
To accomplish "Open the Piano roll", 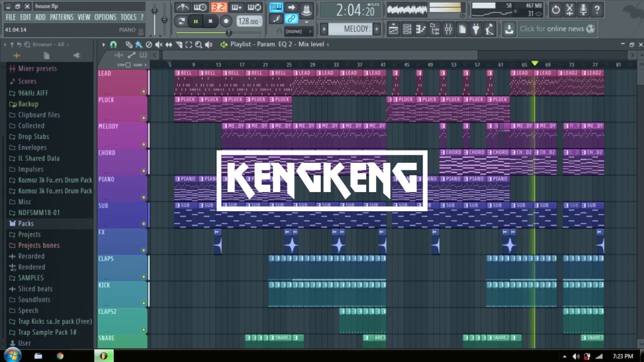I will pos(421,29).
